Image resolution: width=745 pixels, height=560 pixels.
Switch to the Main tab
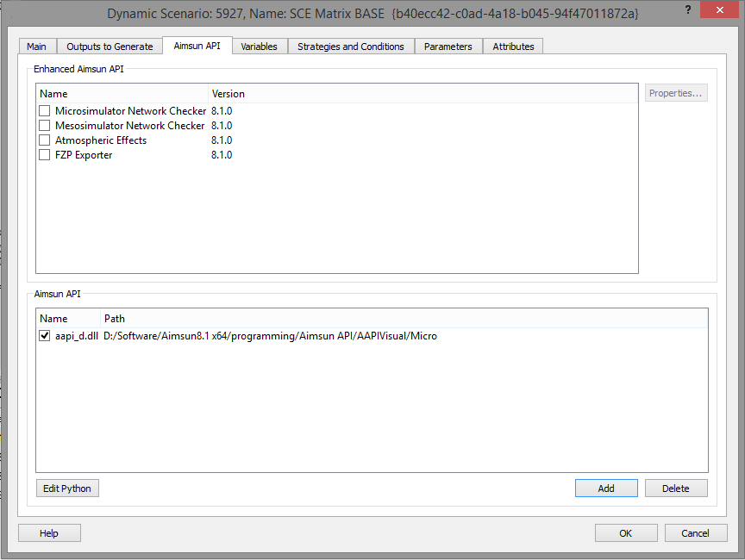(37, 46)
